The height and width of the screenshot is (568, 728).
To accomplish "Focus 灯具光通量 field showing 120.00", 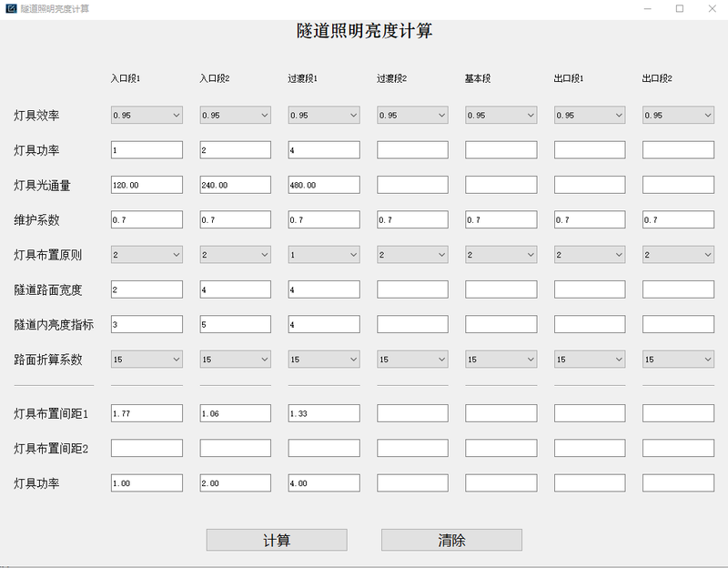I will pyautogui.click(x=147, y=185).
